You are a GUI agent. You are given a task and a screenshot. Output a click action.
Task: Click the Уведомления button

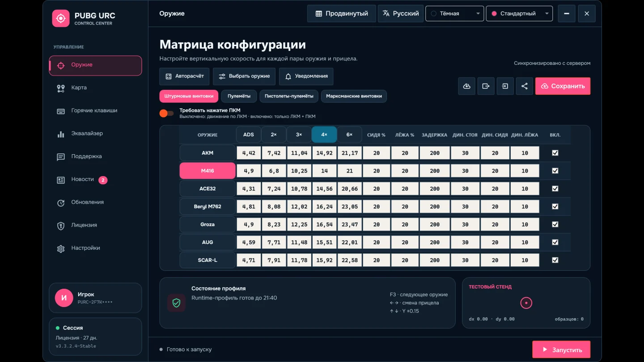point(306,76)
